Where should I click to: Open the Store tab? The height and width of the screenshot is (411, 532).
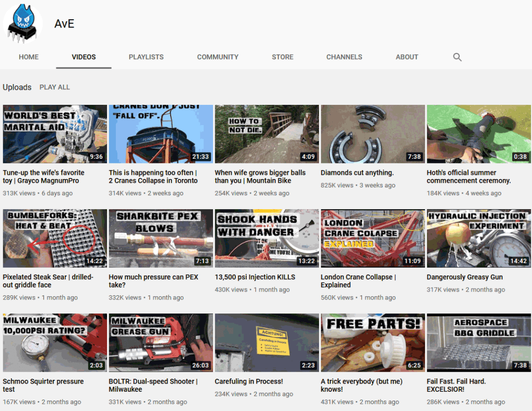(283, 57)
